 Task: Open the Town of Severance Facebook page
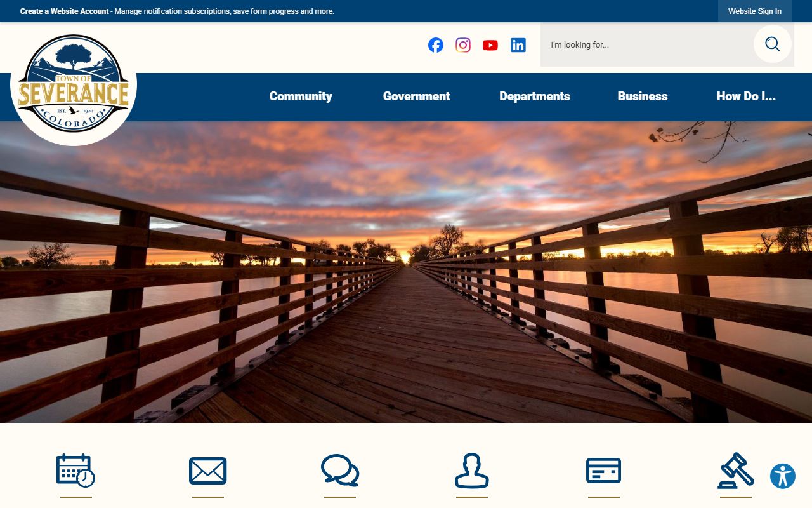click(435, 45)
